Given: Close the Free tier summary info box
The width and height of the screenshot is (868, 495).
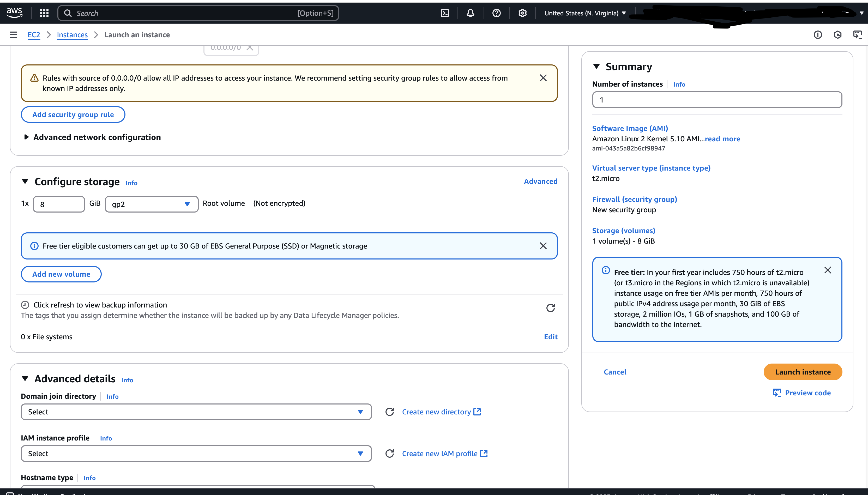Looking at the screenshot, I should click(x=828, y=270).
